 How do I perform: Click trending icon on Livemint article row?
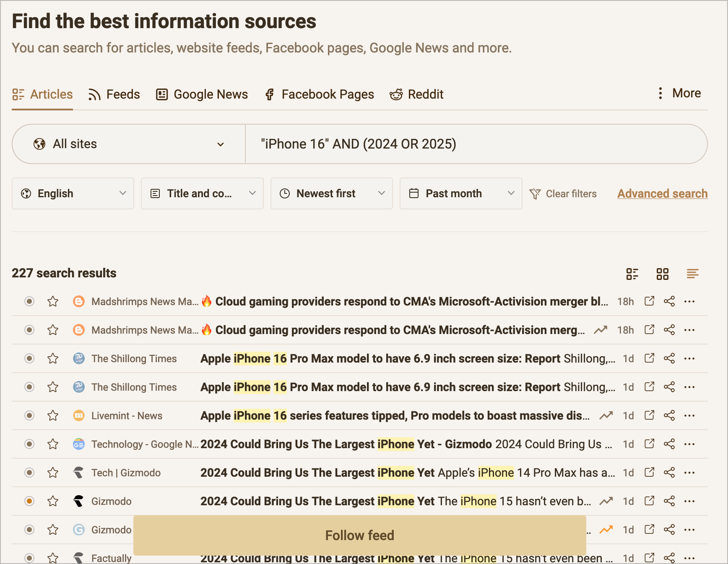coord(606,415)
